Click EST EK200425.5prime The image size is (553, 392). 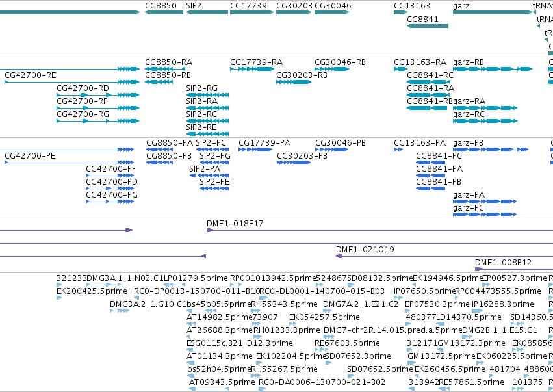[x=59, y=298]
